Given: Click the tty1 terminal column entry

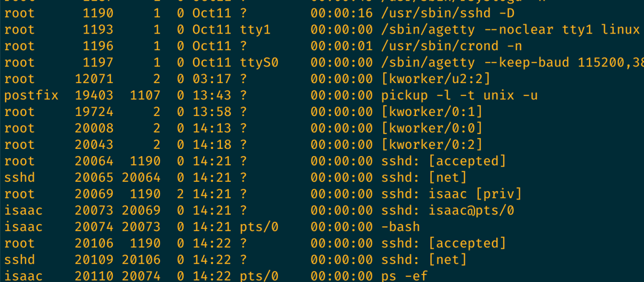Looking at the screenshot, I should (255, 30).
